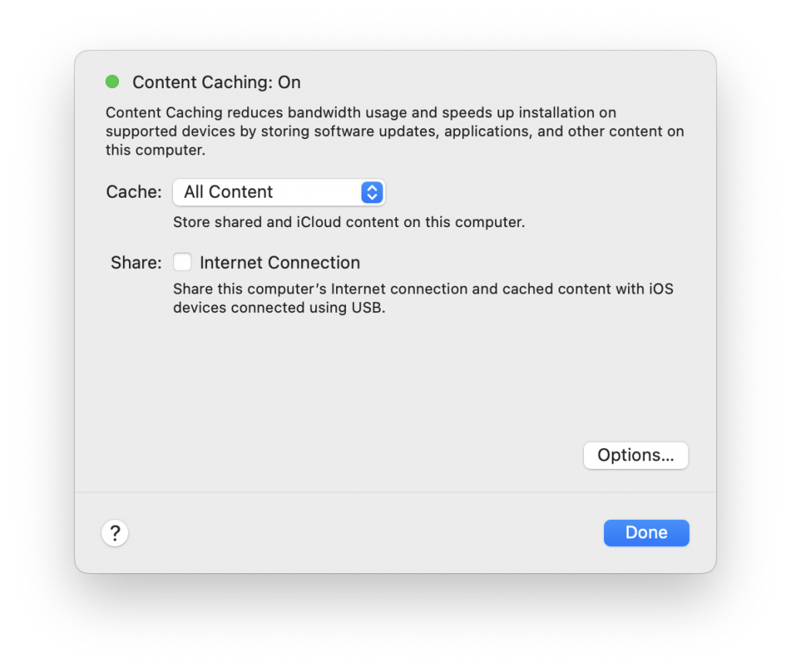
Task: Click the blue highlighted Done control
Action: (646, 533)
